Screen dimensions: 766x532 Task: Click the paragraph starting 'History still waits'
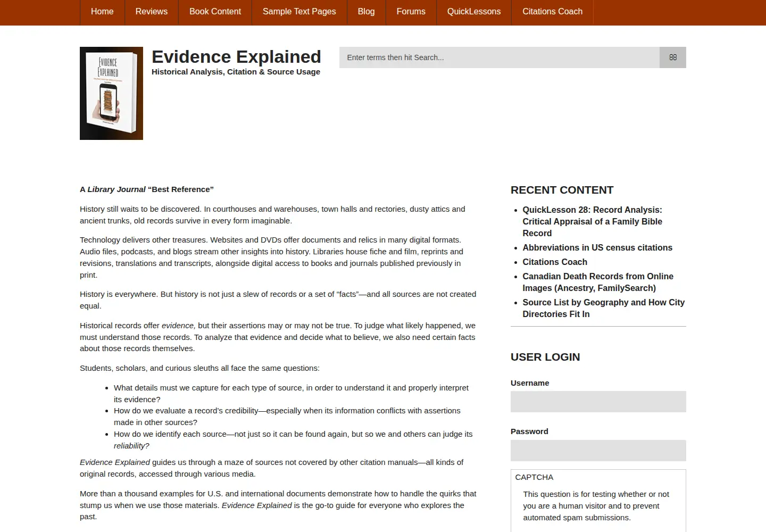pos(272,215)
